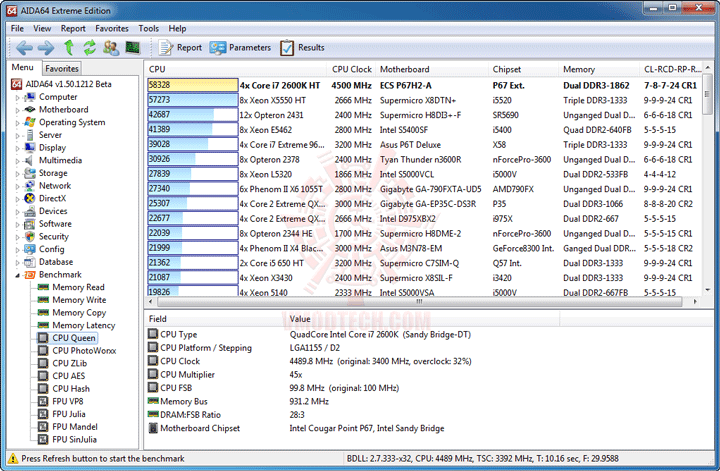Expand the Operating System tree node
This screenshot has width=720, height=471.
click(x=17, y=123)
